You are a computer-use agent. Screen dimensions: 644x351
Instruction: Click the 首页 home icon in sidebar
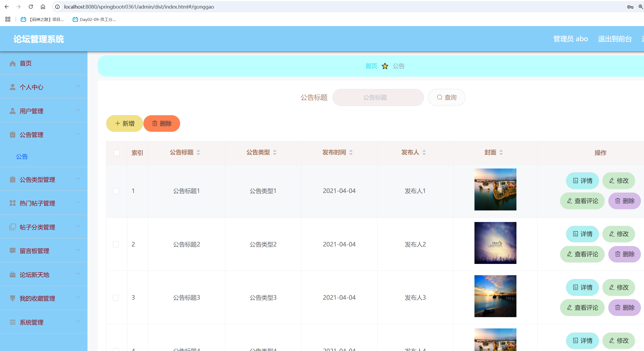(x=12, y=63)
